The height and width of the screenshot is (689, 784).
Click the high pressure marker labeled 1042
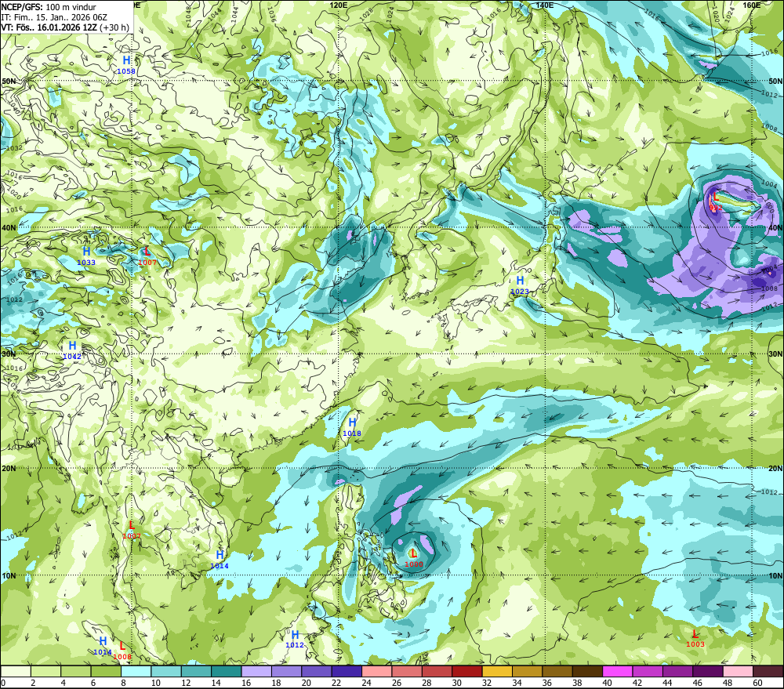pos(72,350)
